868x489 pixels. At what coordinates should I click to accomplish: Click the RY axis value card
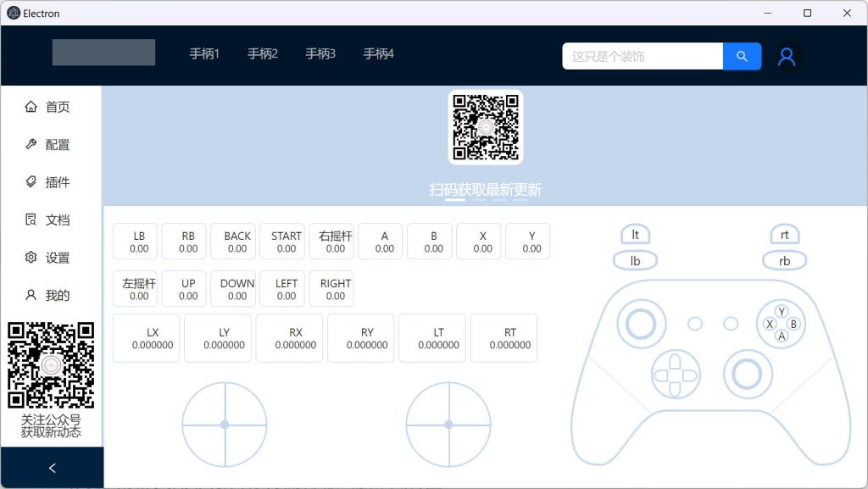361,338
